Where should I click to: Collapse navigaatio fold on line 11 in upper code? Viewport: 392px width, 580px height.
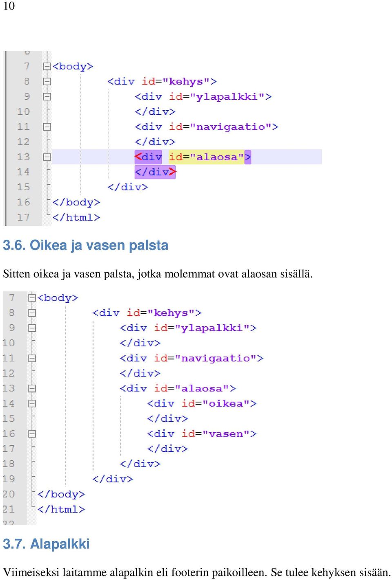[47, 127]
